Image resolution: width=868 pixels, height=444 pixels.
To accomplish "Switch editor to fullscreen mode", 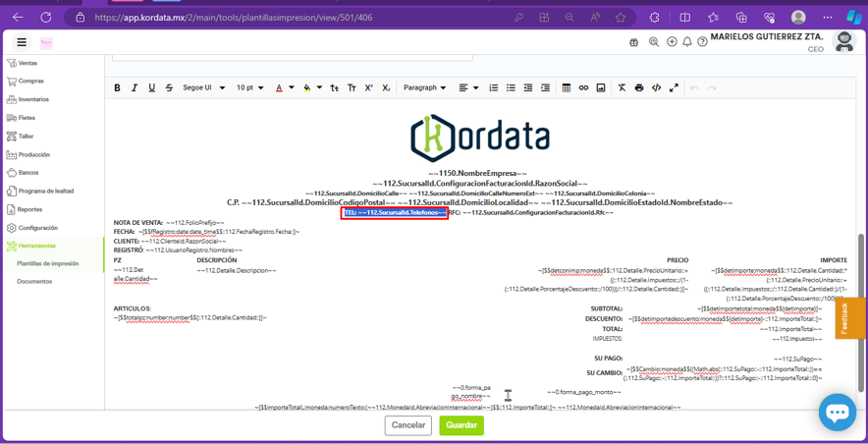I will [675, 88].
